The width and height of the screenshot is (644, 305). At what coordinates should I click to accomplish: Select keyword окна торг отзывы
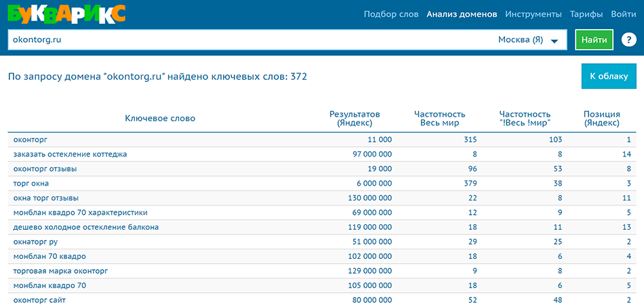tap(46, 199)
